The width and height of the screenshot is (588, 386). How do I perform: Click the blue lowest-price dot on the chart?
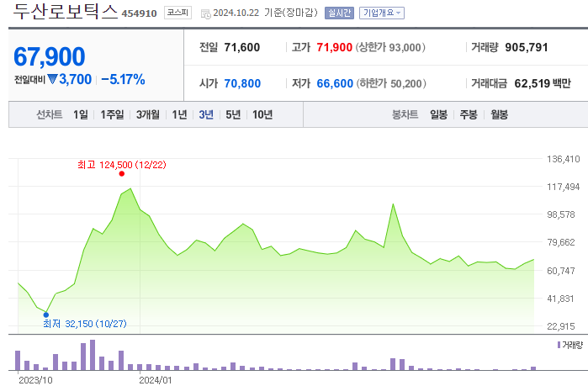46,315
